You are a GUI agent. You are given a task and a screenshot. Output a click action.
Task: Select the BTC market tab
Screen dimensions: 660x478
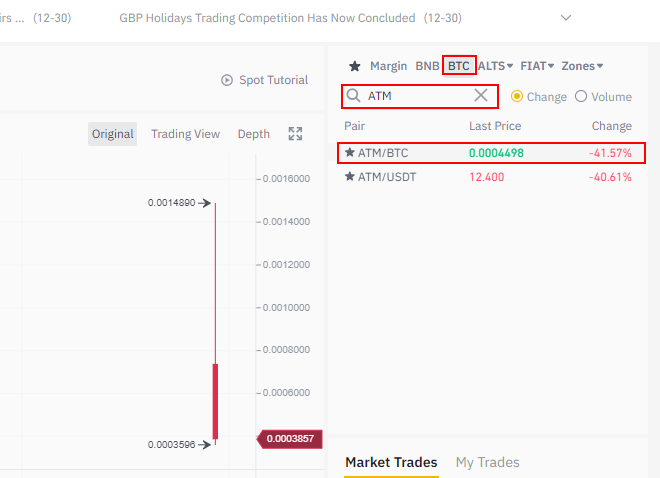[459, 66]
